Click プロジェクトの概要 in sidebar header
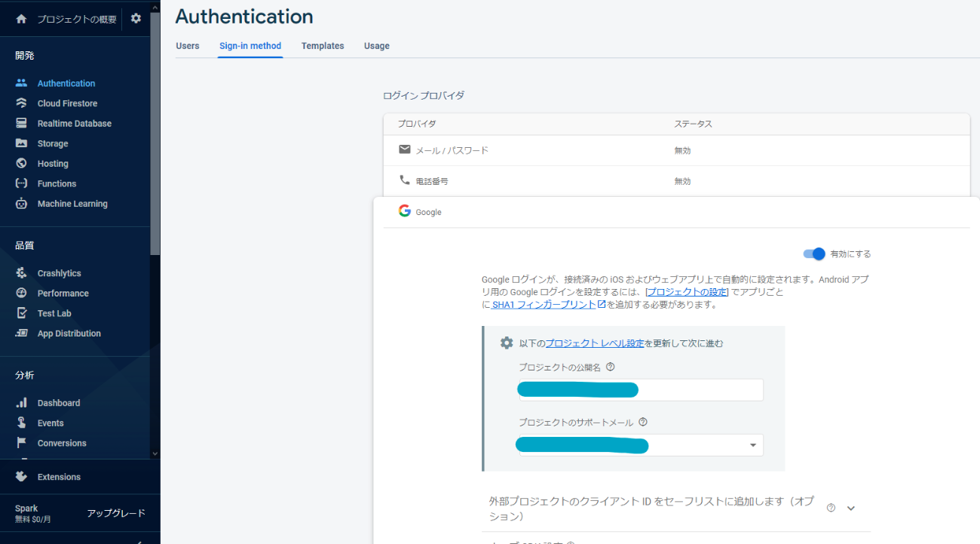Viewport: 980px width, 544px height. pyautogui.click(x=77, y=19)
